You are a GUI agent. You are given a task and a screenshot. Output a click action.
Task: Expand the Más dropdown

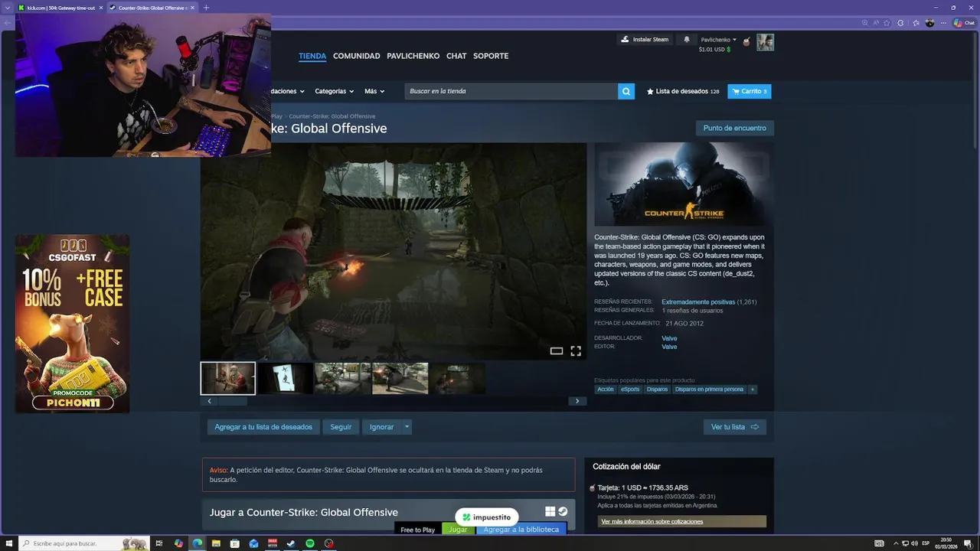[374, 91]
